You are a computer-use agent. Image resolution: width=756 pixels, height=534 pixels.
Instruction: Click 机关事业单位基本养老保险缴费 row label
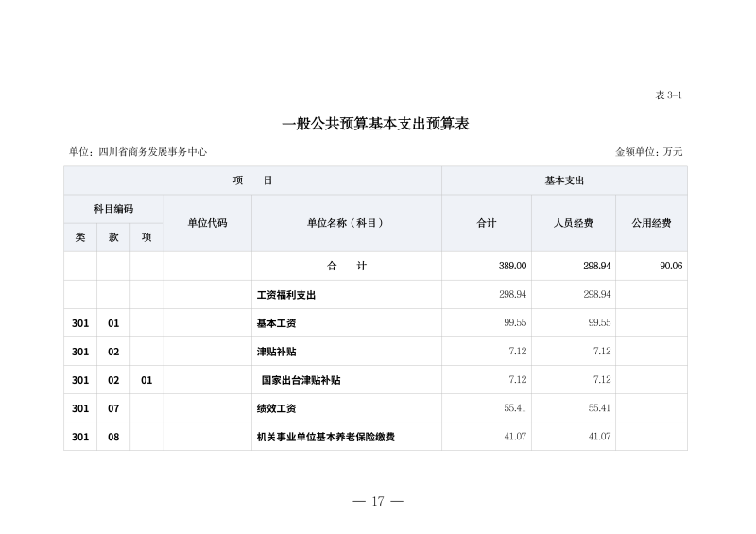click(325, 437)
